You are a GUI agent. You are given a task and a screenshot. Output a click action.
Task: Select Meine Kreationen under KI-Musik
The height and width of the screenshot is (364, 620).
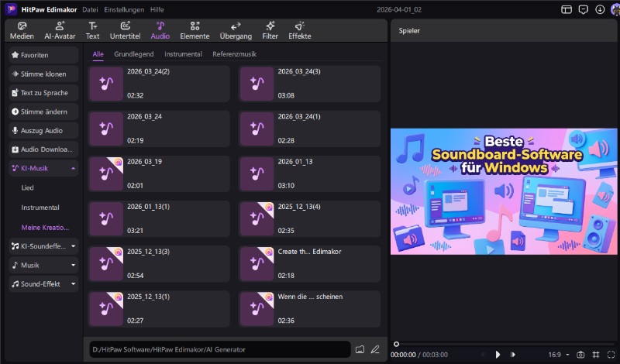point(45,227)
